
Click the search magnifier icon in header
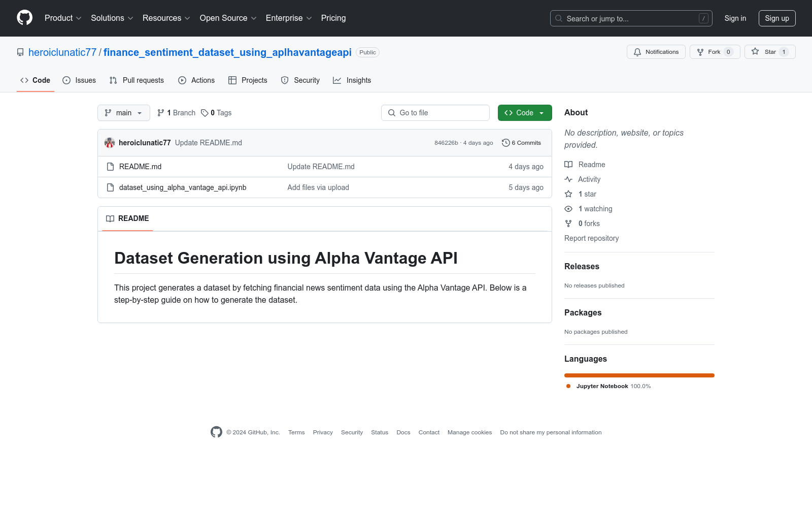tap(559, 18)
